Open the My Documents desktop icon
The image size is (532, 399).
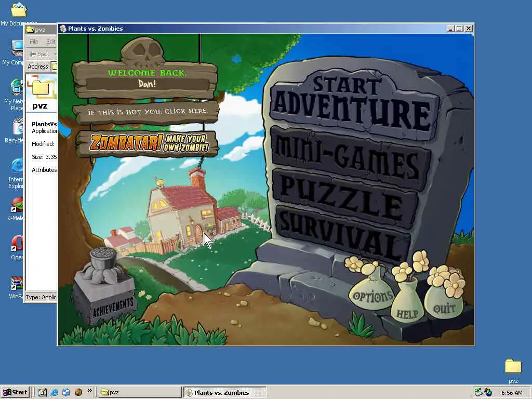pyautogui.click(x=18, y=14)
